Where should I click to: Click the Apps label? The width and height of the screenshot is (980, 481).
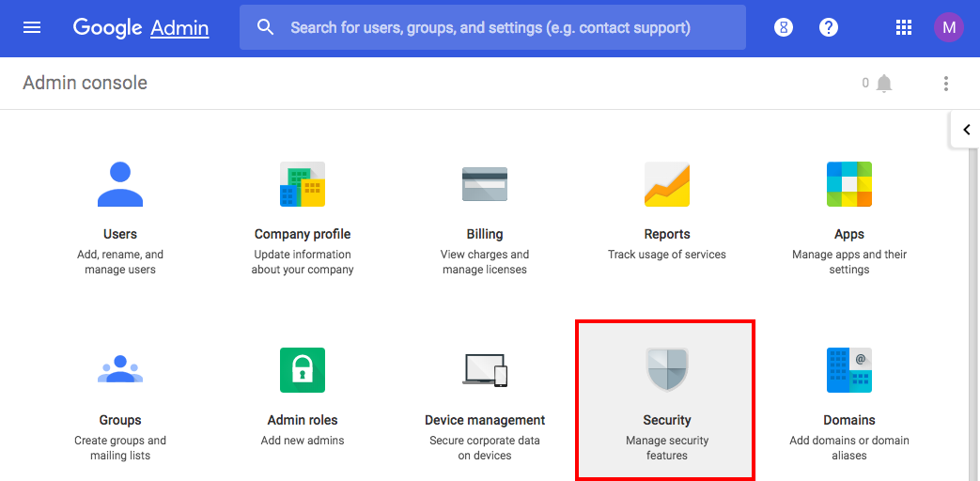849,234
